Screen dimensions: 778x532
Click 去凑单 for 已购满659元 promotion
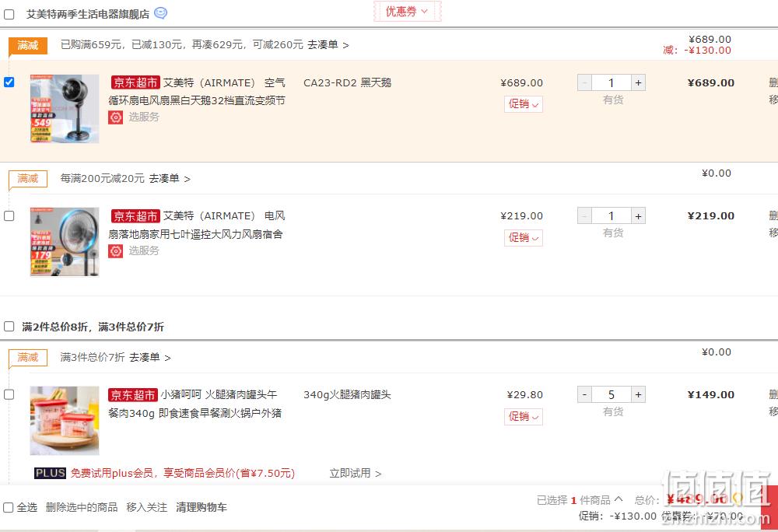point(328,44)
